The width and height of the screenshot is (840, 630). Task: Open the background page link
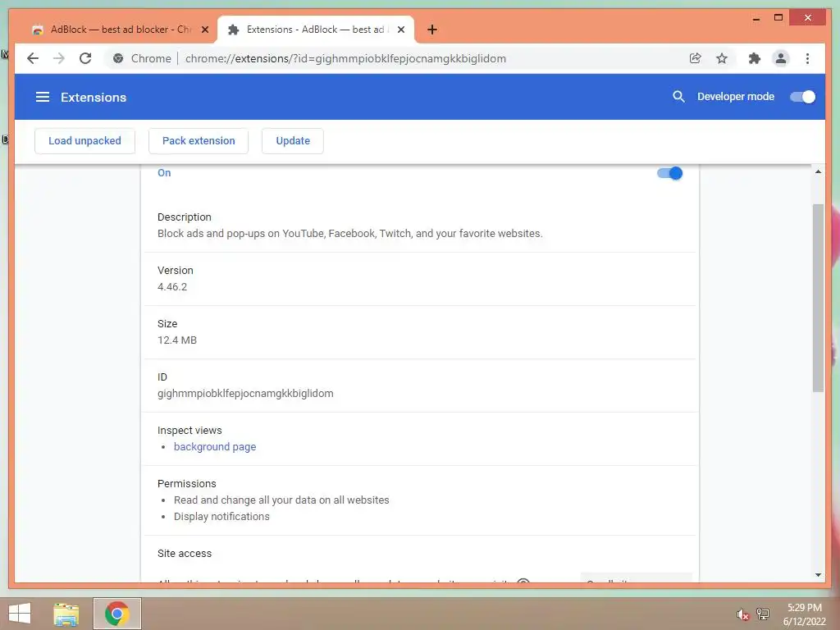pos(215,447)
